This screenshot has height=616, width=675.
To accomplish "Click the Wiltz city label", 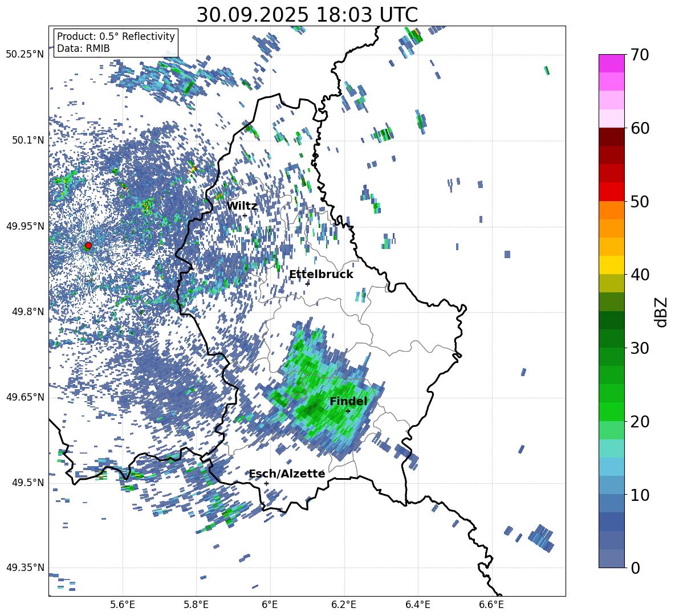I will click(242, 206).
